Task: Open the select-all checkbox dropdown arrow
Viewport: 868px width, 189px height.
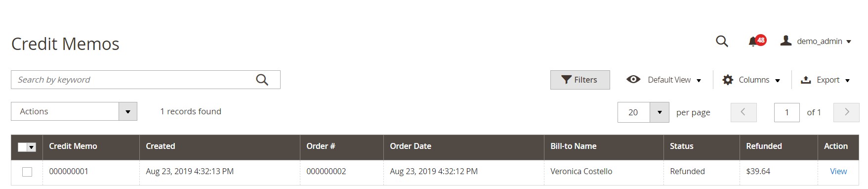Action: [32, 147]
